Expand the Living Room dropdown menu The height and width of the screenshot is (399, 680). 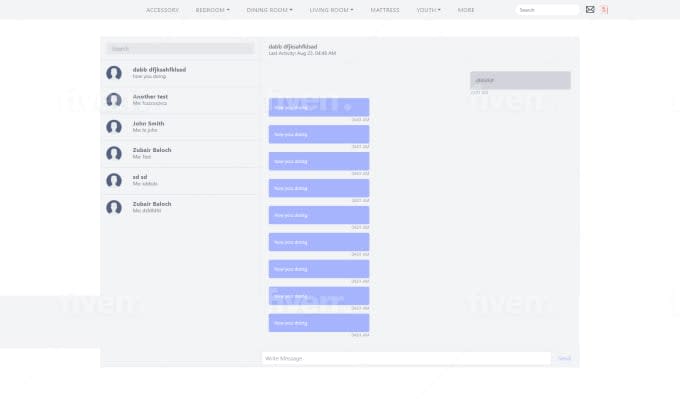click(331, 10)
